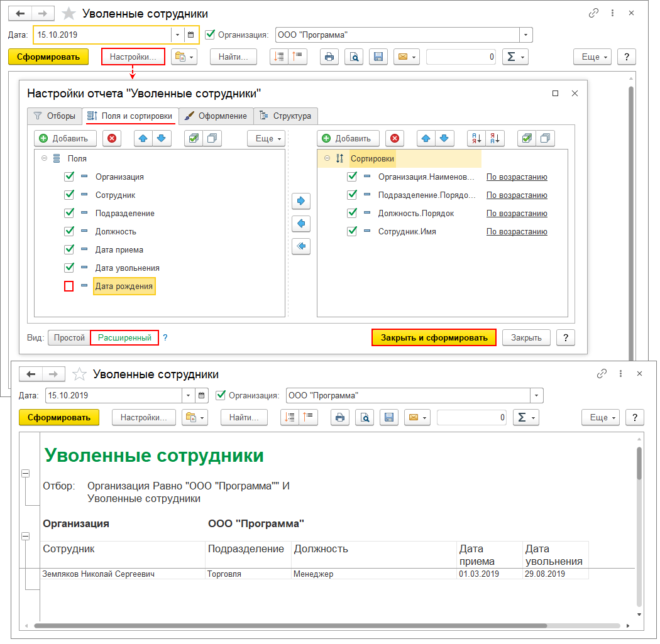Image resolution: width=660 pixels, height=644 pixels.
Task: Open calendar picker next to top date field
Action: point(191,35)
